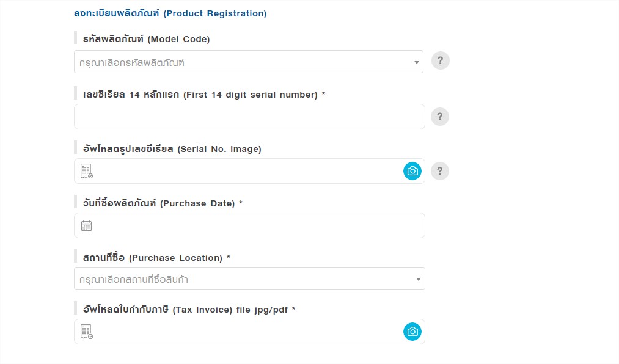Viewport: 619px width, 364px height.
Task: Click the Tax Invoice file upload field
Action: click(249, 332)
